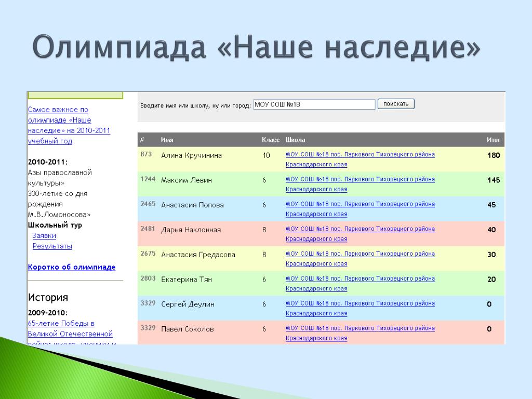Click rank number 2465
Screen dimensions: 532x399
(x=148, y=204)
